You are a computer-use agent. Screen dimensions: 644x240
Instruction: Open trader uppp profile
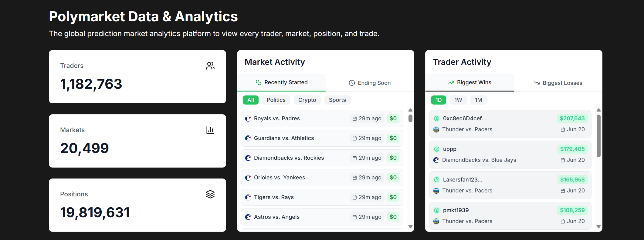450,149
